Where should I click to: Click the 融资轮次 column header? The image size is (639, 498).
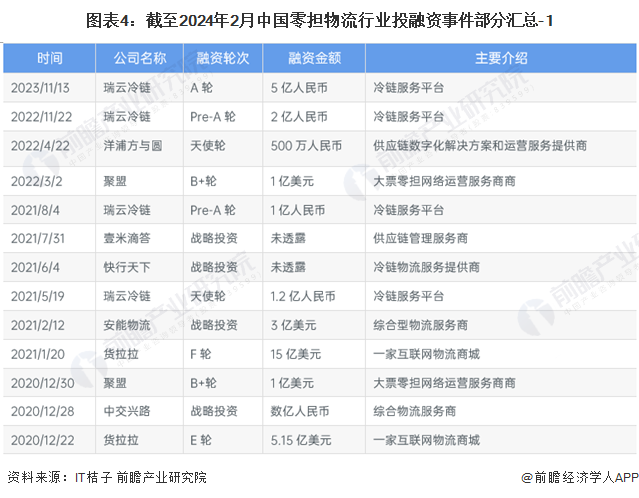click(223, 58)
